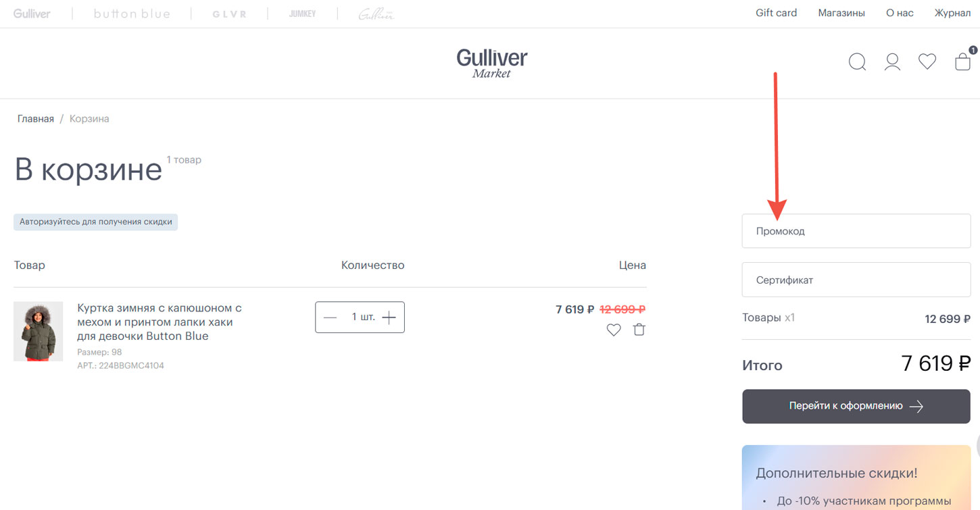Viewport: 980px width, 510px height.
Task: Click the Итого total 7 619 ₽ amount
Action: coord(936,363)
